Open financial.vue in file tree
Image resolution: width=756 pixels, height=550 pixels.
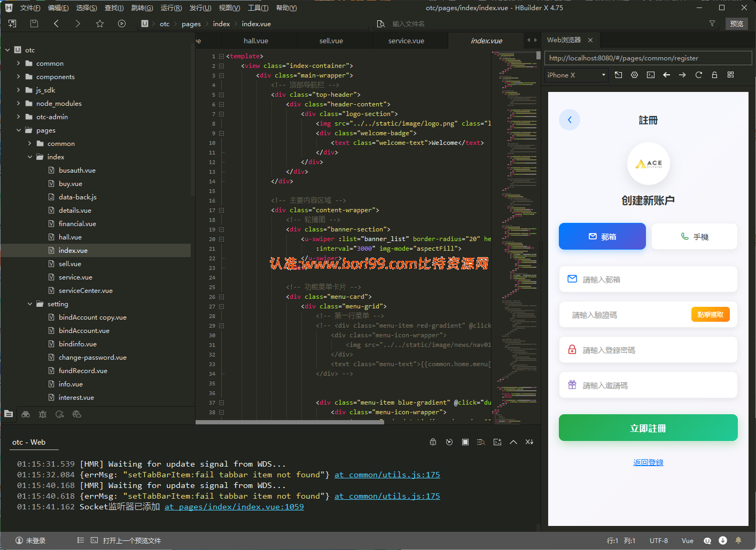click(x=77, y=224)
